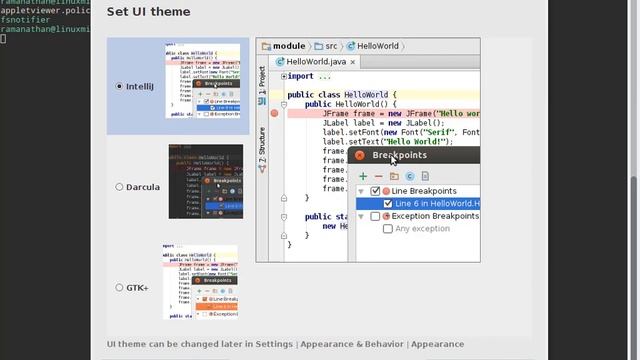
Task: Click the src folder icon in preview breadcrumb
Action: [318, 46]
